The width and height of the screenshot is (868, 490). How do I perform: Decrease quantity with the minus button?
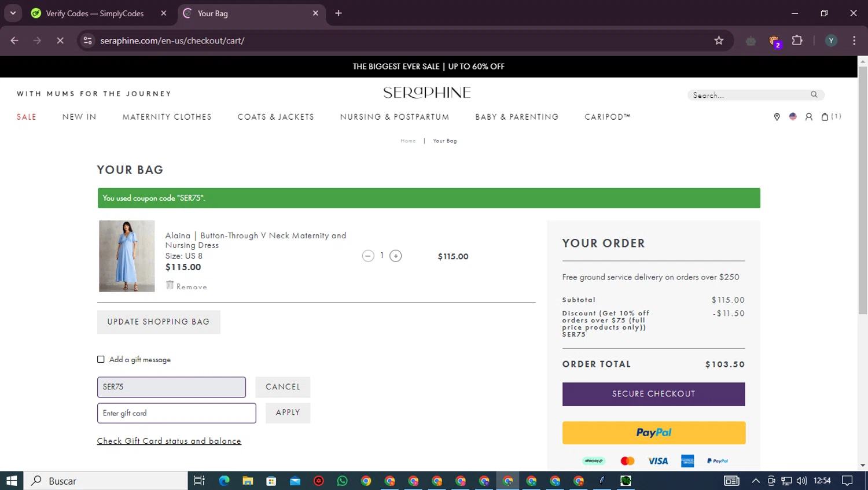point(368,256)
